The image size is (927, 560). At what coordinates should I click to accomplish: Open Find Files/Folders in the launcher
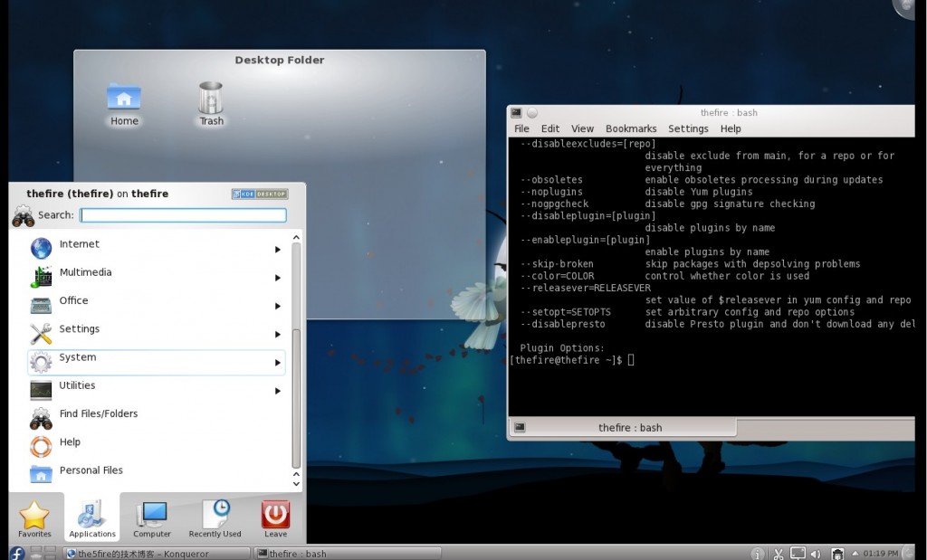point(98,414)
